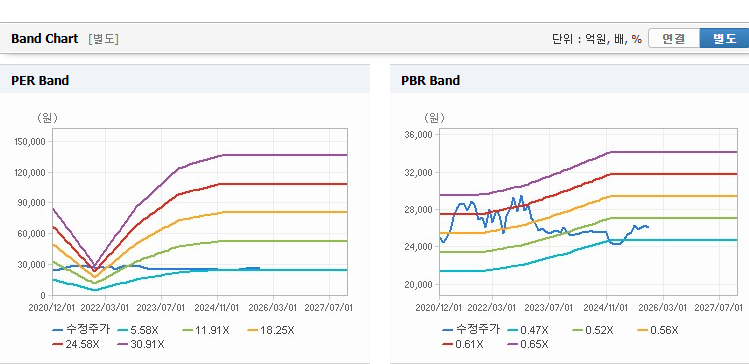
Task: Toggle 수정주가 legend in PER Band
Action: point(81,330)
